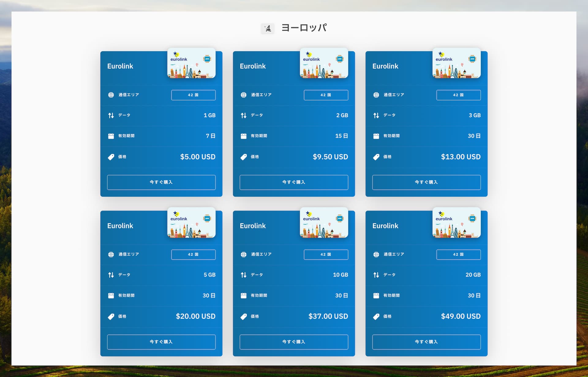Click the calendar icon on the 7 日 plan
The width and height of the screenshot is (588, 377).
(x=111, y=136)
